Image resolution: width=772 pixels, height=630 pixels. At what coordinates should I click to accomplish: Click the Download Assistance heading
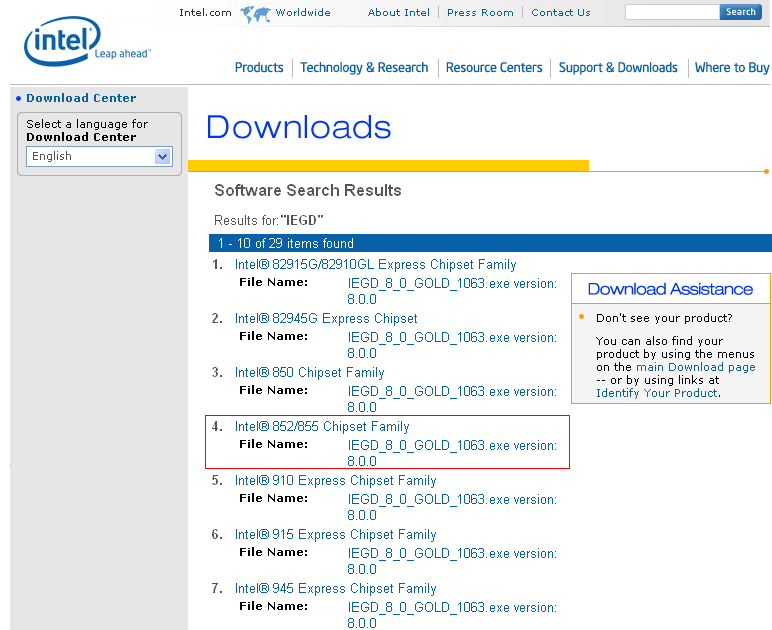670,289
